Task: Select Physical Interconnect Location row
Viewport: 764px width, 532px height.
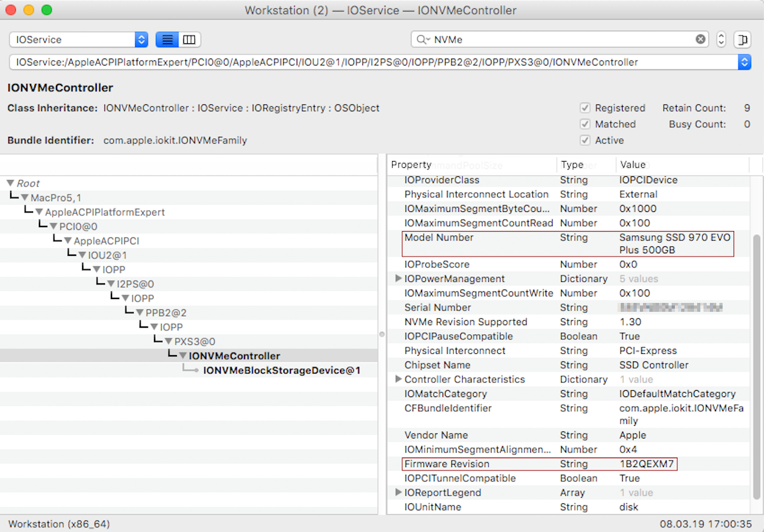Action: click(569, 194)
